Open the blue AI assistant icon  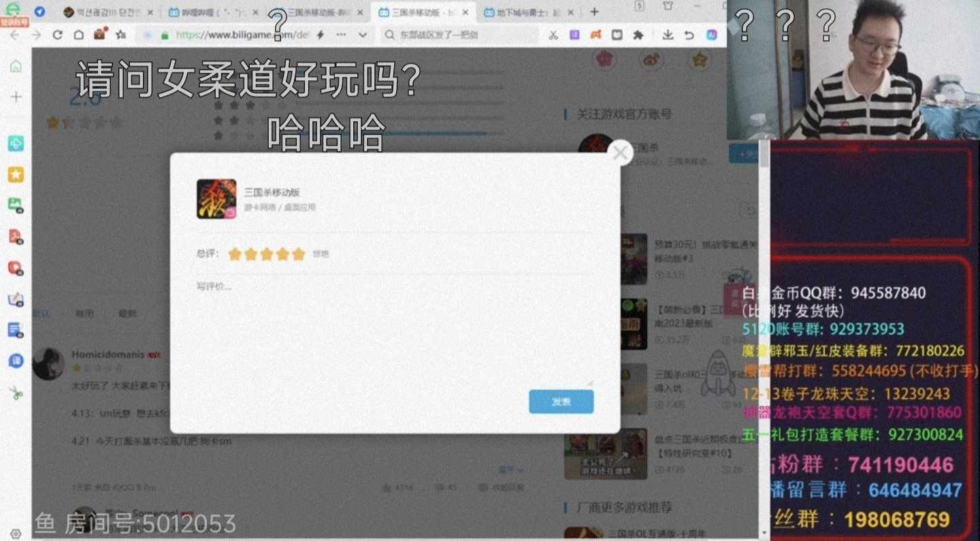click(712, 35)
